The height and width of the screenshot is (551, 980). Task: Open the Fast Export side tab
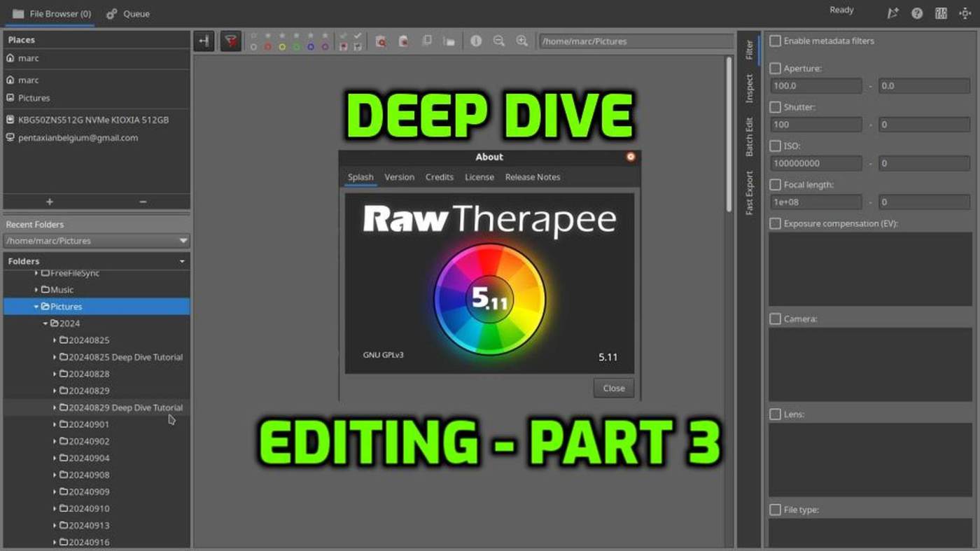(x=749, y=193)
